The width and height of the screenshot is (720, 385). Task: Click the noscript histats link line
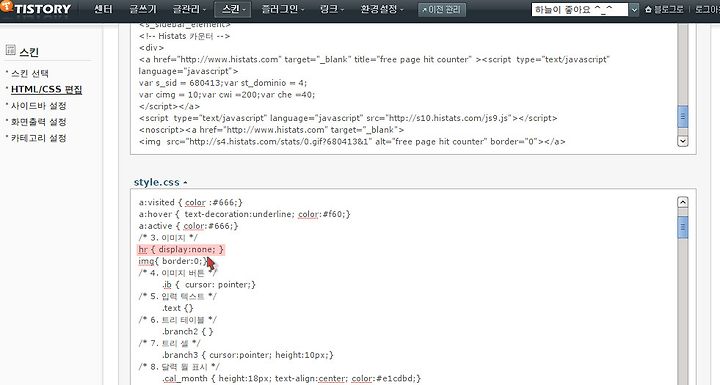(271, 130)
